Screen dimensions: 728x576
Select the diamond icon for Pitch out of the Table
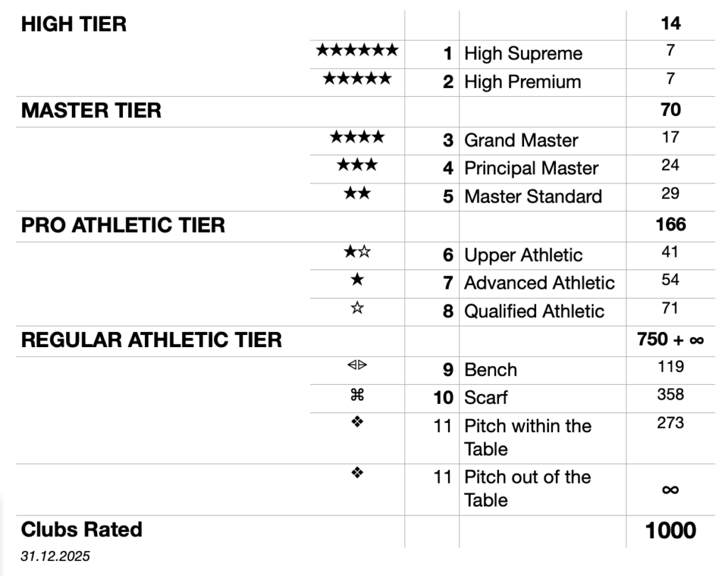[357, 473]
